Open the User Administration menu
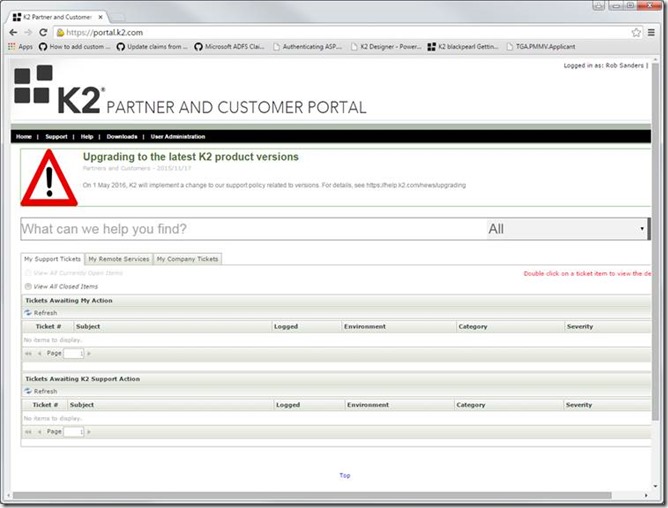The height and width of the screenshot is (508, 668). click(178, 136)
